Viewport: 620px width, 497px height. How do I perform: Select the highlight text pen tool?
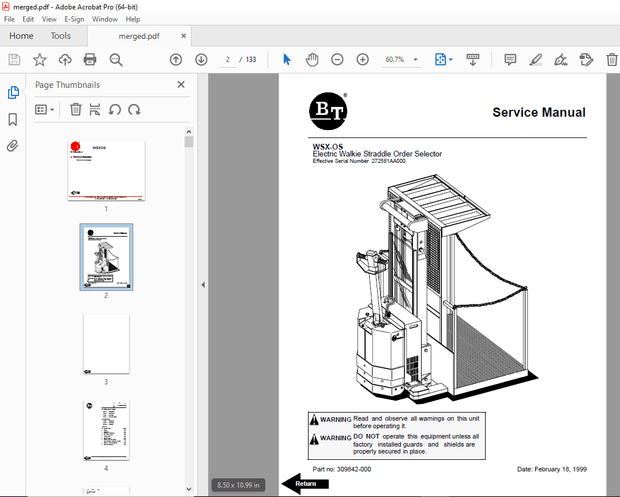tap(535, 60)
